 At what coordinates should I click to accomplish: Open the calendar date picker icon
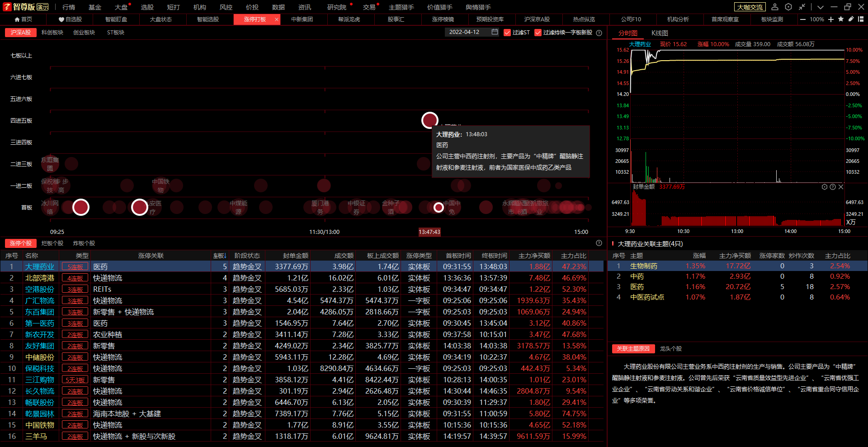pos(495,32)
